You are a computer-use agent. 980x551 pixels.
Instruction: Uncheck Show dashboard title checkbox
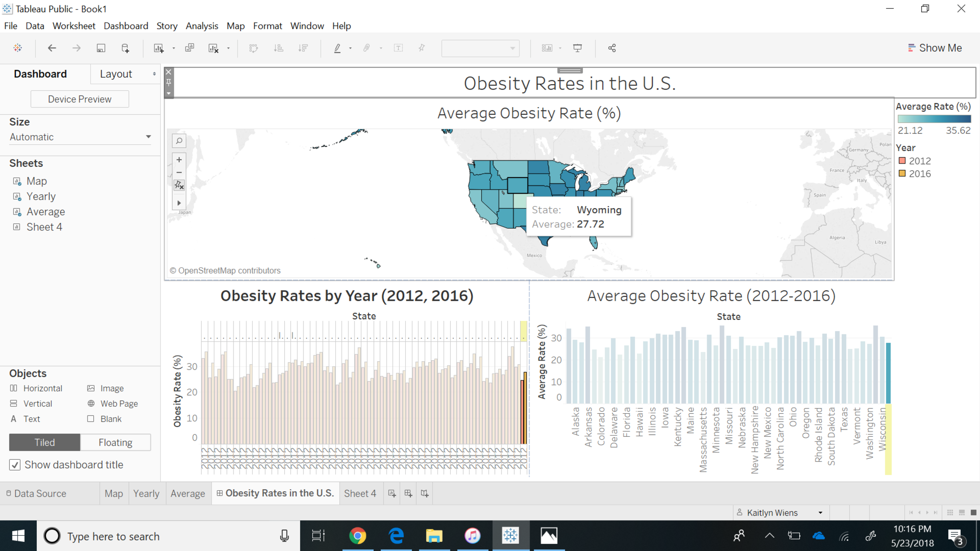click(15, 465)
